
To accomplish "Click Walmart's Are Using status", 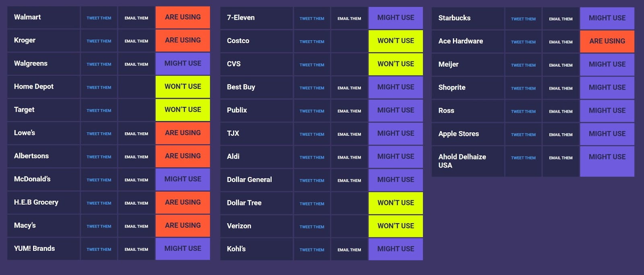I will pyautogui.click(x=183, y=17).
